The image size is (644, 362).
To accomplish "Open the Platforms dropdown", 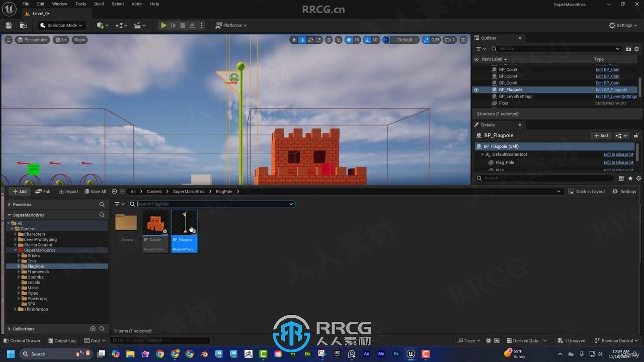I will 231,25.
